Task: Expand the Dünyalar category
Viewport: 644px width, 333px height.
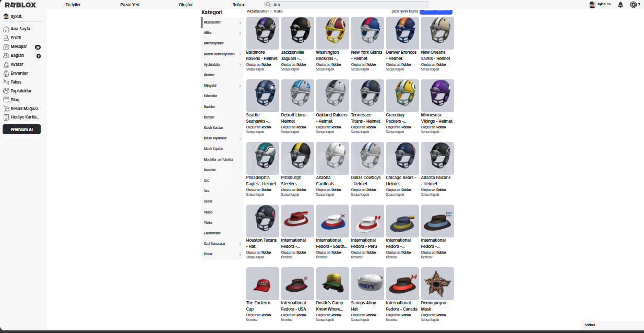Action: tap(240, 86)
